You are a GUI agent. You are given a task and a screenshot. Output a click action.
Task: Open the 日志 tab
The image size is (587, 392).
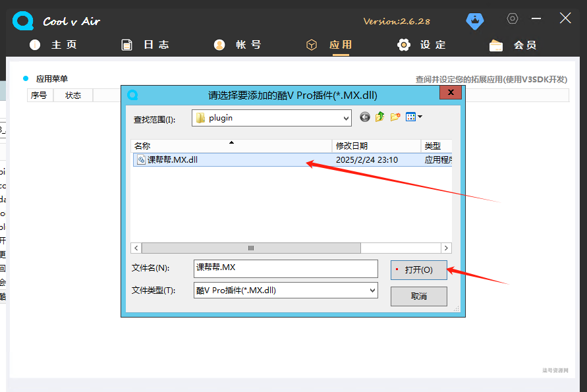click(146, 45)
